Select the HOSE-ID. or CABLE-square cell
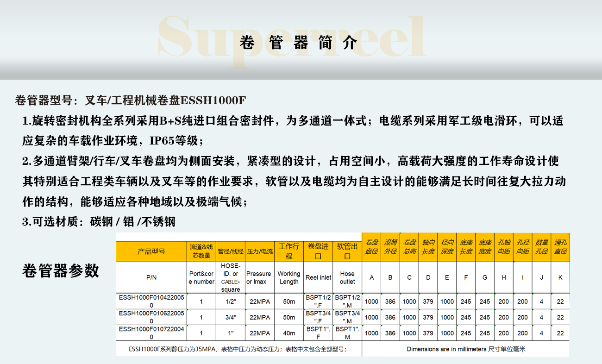Image resolution: width=602 pixels, height=364 pixels. coord(230,277)
